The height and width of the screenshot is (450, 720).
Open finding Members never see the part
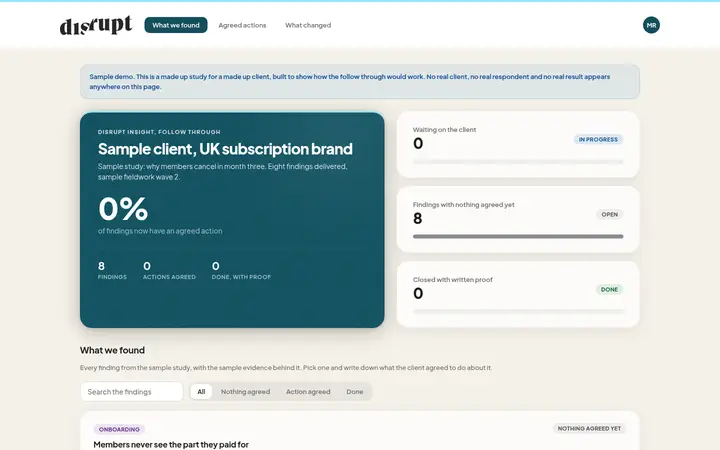pyautogui.click(x=171, y=444)
